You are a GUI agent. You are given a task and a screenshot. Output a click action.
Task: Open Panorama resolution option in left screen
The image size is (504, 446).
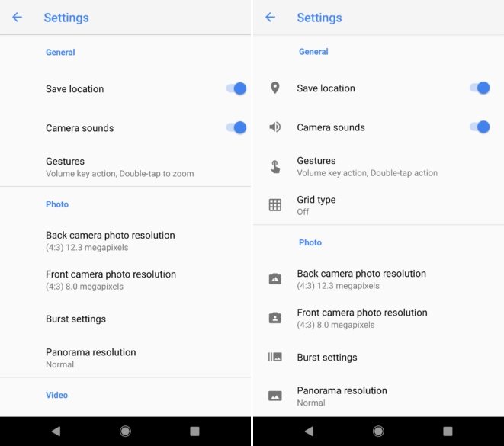point(91,358)
